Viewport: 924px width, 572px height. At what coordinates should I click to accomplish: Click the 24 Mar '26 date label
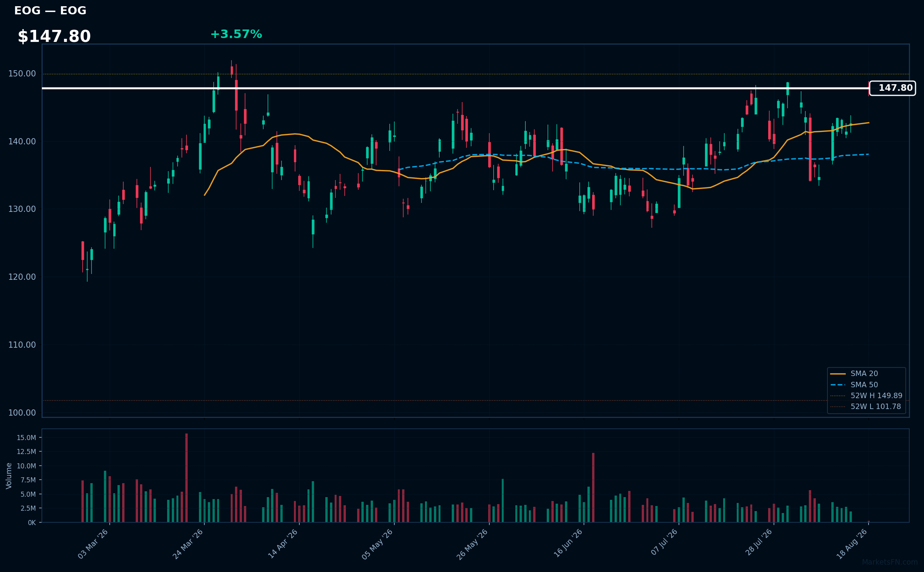click(x=188, y=544)
